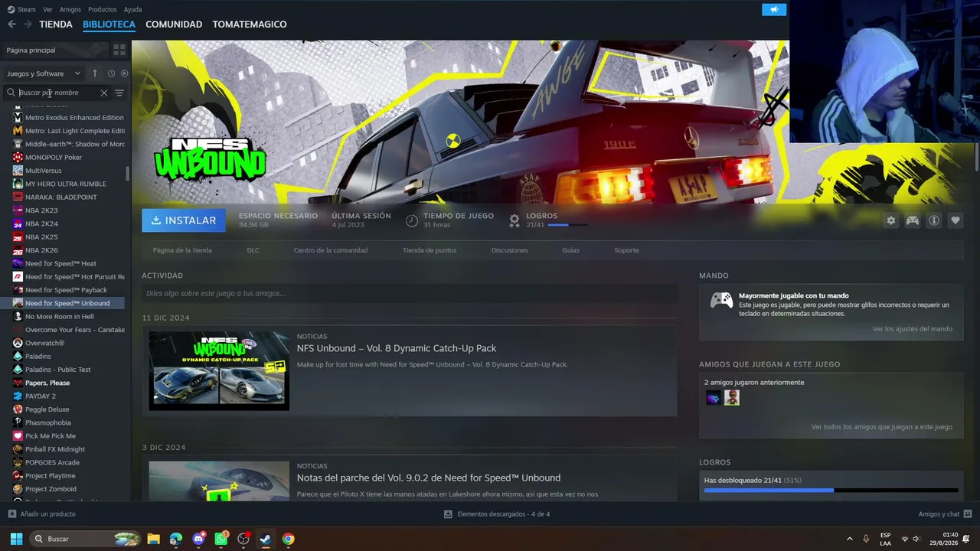The width and height of the screenshot is (980, 551).
Task: Open Página de la tienda link
Action: pos(182,250)
